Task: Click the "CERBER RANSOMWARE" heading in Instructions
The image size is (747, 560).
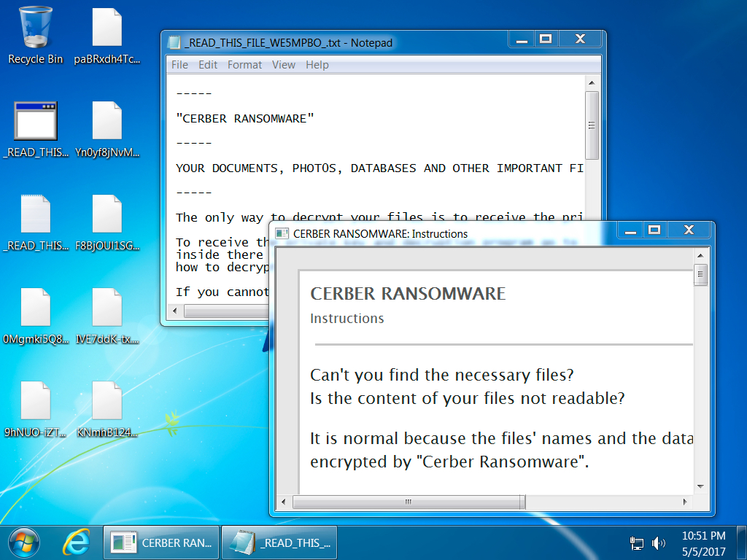Action: (408, 294)
